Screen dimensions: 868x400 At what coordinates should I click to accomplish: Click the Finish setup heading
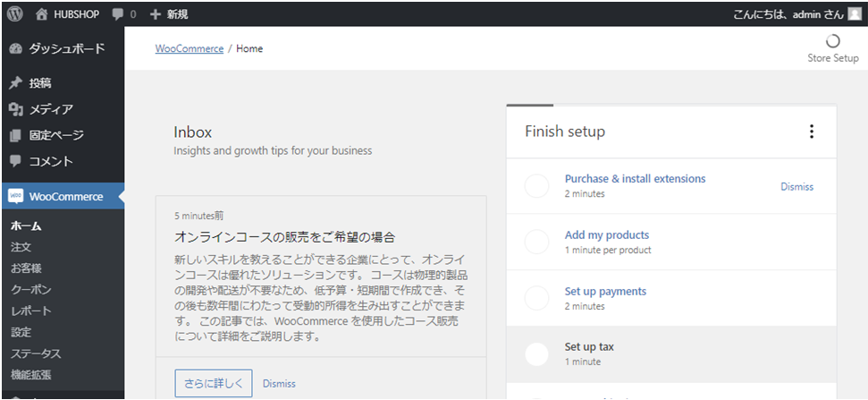click(x=565, y=132)
